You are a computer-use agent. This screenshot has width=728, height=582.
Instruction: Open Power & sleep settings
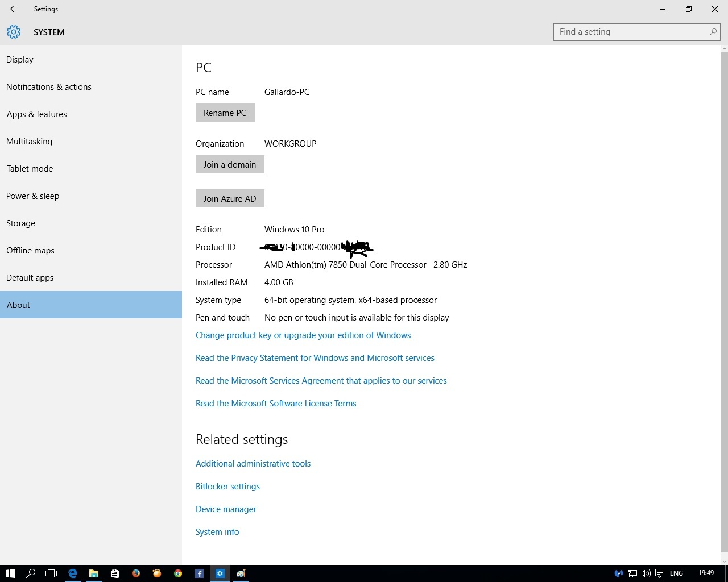pos(91,196)
